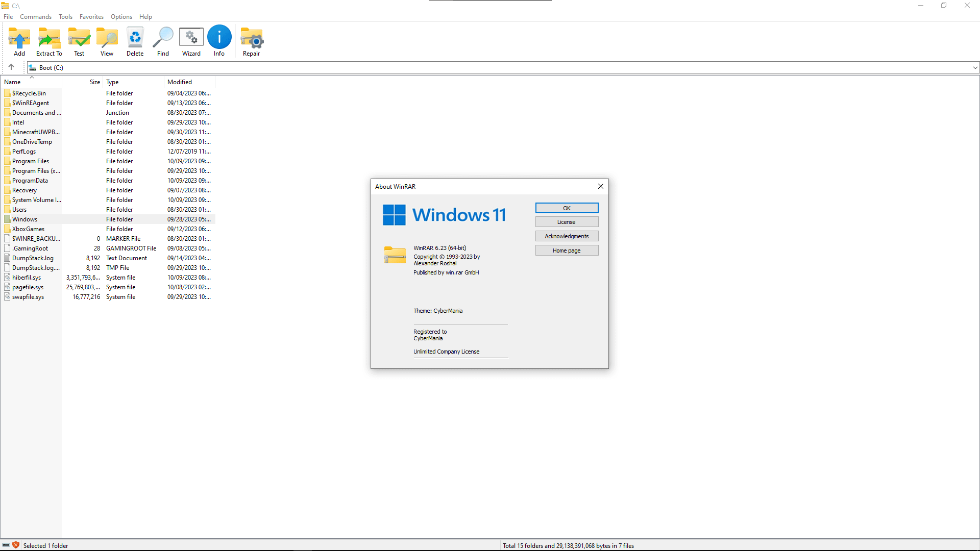The width and height of the screenshot is (980, 551).
Task: Click the red shield status icon
Action: [x=16, y=545]
